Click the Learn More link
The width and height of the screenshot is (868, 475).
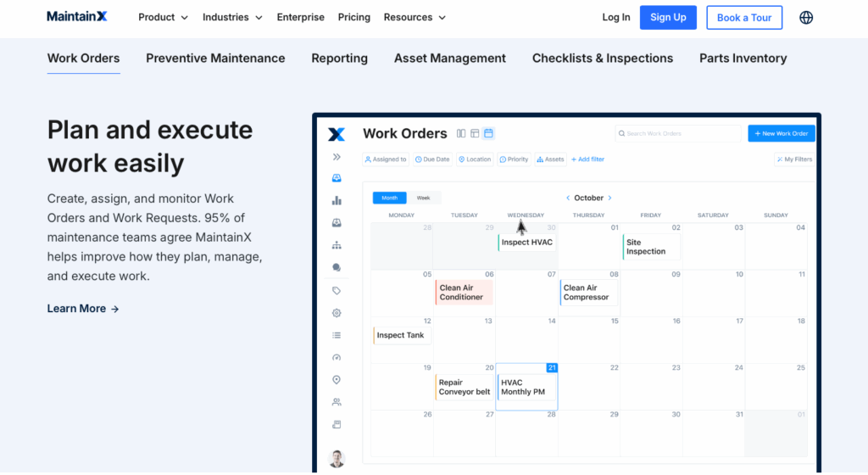coord(83,309)
